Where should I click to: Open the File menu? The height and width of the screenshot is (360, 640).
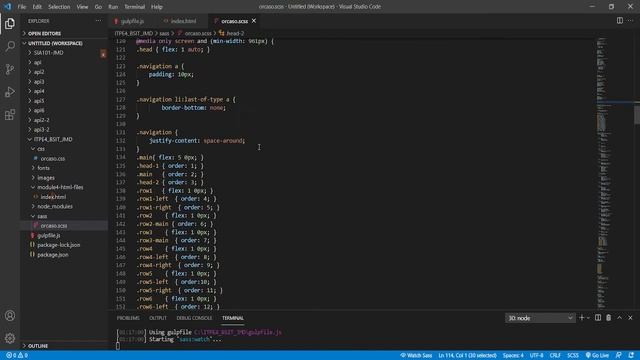[x=22, y=7]
